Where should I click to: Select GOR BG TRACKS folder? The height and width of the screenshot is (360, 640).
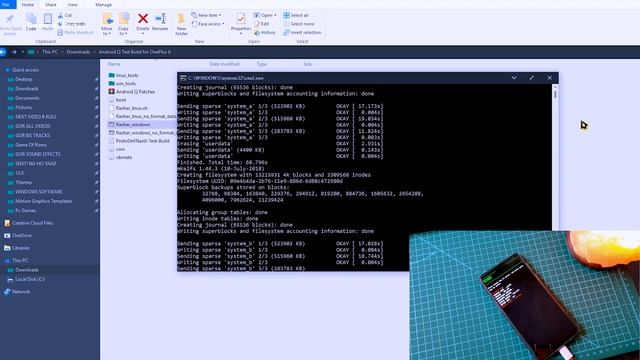click(x=33, y=135)
